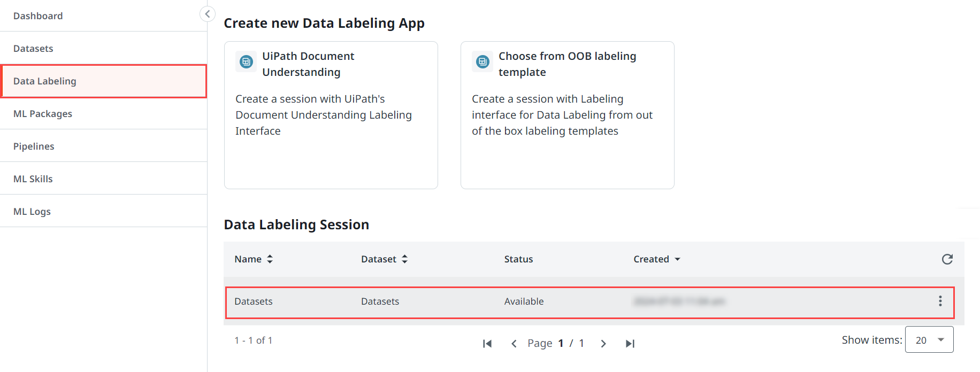Create a UiPath Document Understanding session
Viewport: 980px width, 372px height.
click(x=331, y=115)
